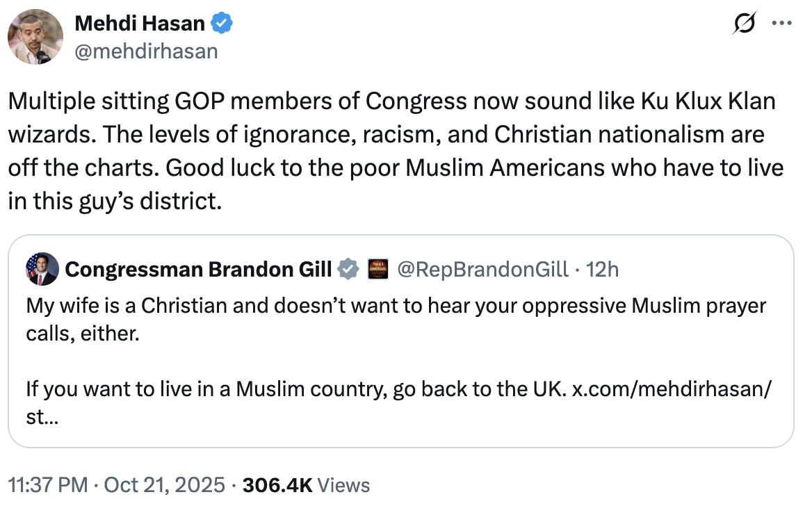812x506 pixels.
Task: Click the gray verified badge on Brandon Gill
Action: [348, 268]
